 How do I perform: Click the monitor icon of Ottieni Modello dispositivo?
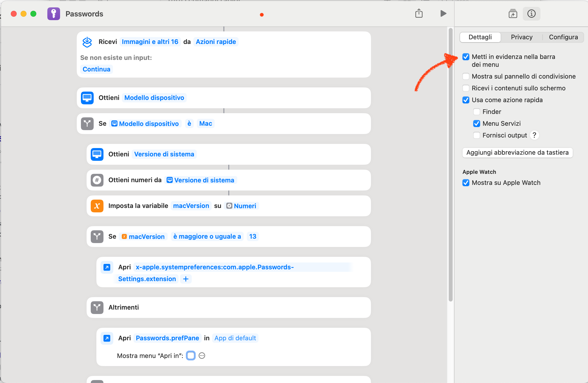(x=87, y=98)
